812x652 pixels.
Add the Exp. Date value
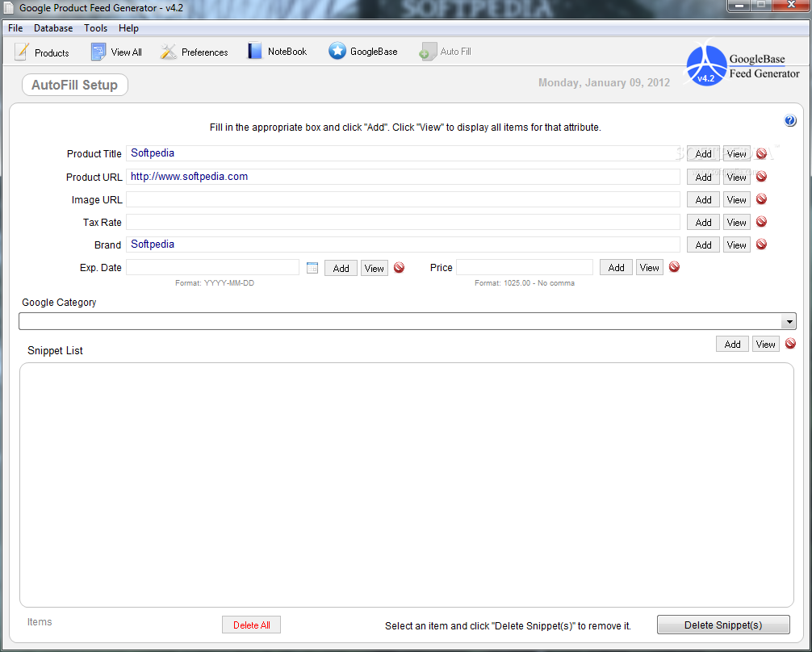click(341, 268)
